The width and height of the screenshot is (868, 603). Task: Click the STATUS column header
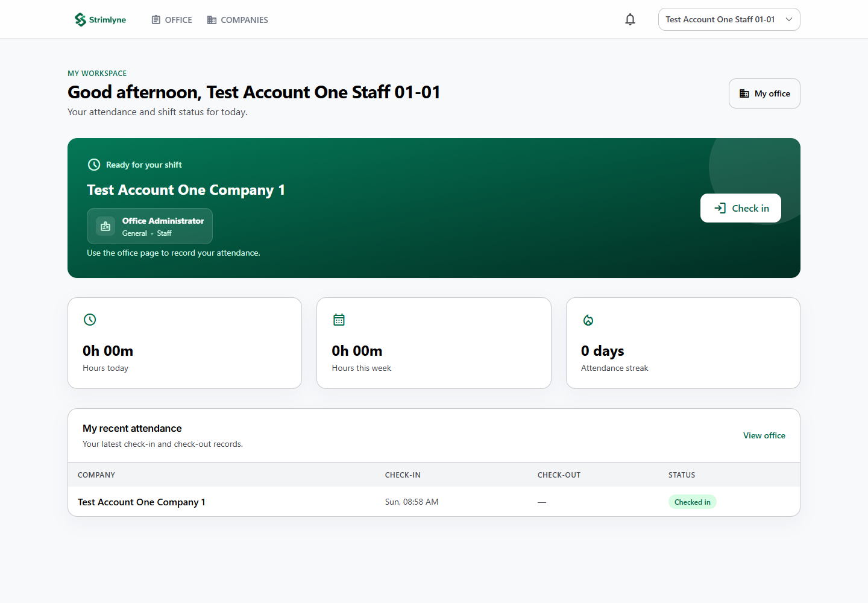682,475
